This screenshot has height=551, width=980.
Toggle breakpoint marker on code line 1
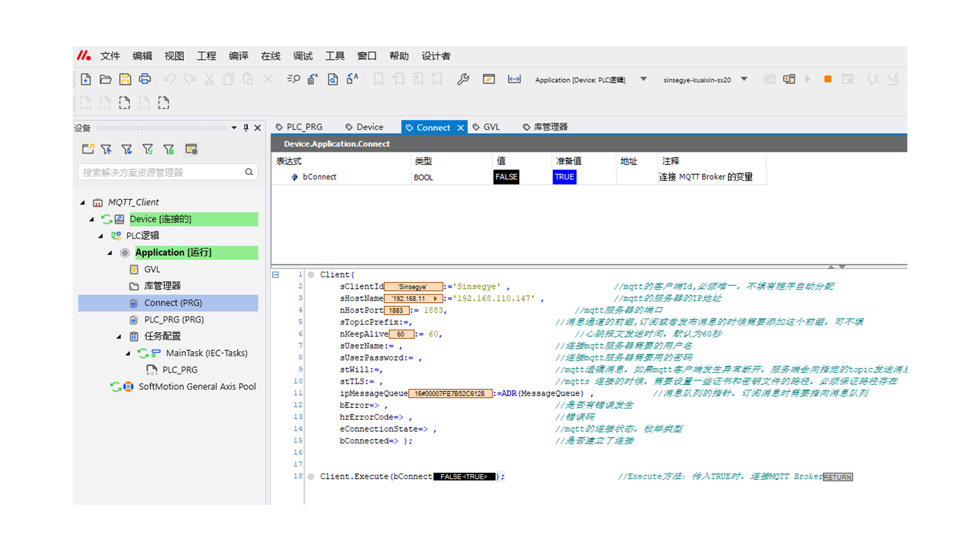pyautogui.click(x=311, y=274)
